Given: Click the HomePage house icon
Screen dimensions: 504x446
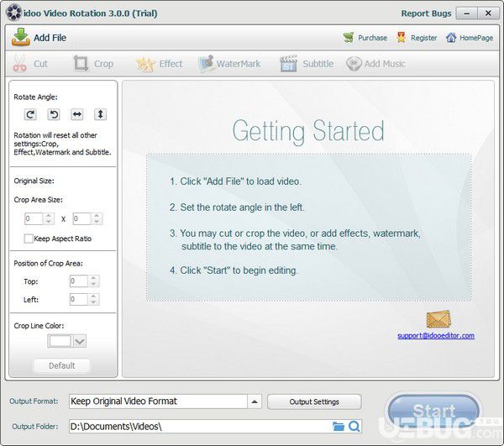Looking at the screenshot, I should (451, 38).
